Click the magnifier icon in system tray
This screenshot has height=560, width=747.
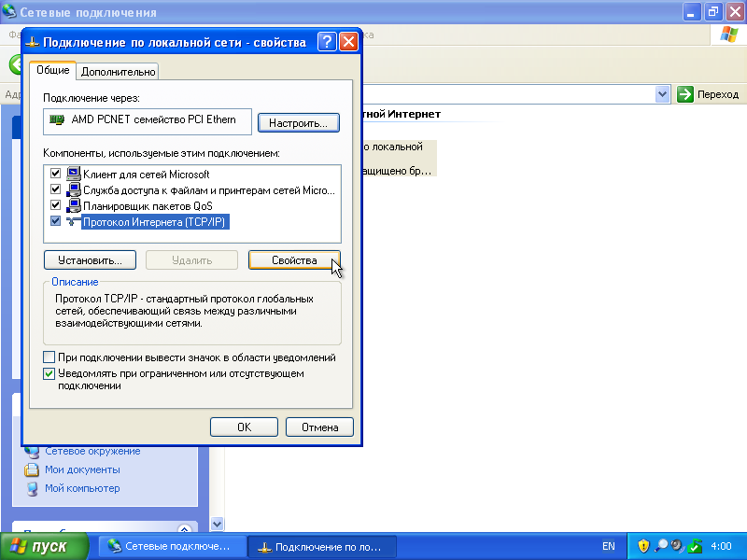coord(661,546)
